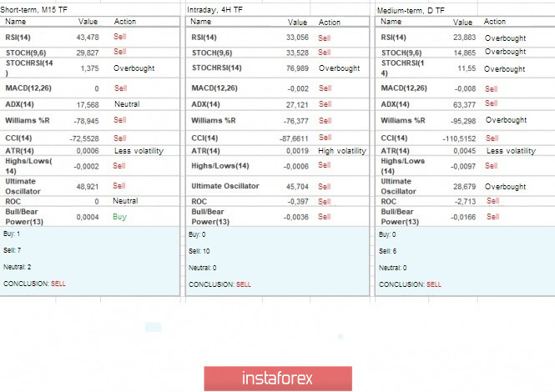Select the Short-term, M15 TF heading
Viewport: 555px width, 392px height.
(33, 10)
